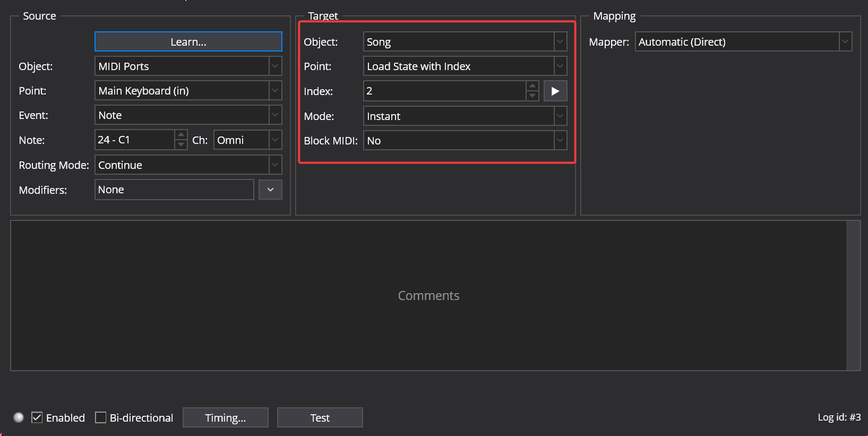Change the Load State with Index point
The image size is (868, 436).
tap(465, 66)
